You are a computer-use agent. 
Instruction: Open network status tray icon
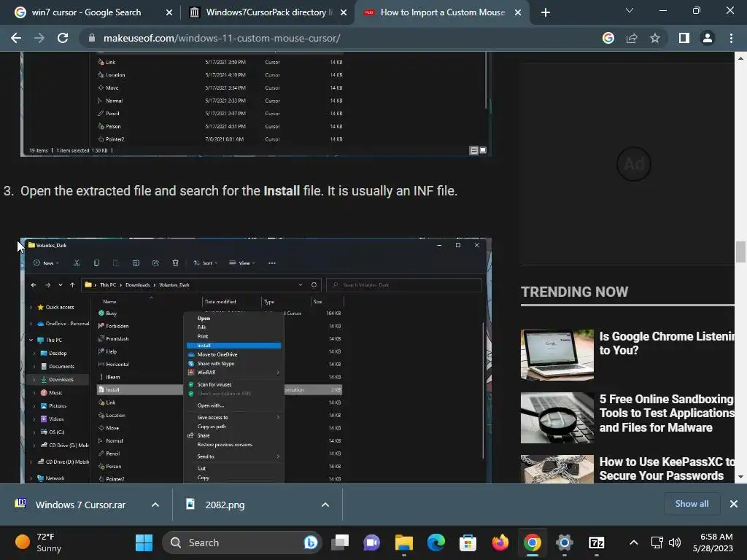click(657, 542)
